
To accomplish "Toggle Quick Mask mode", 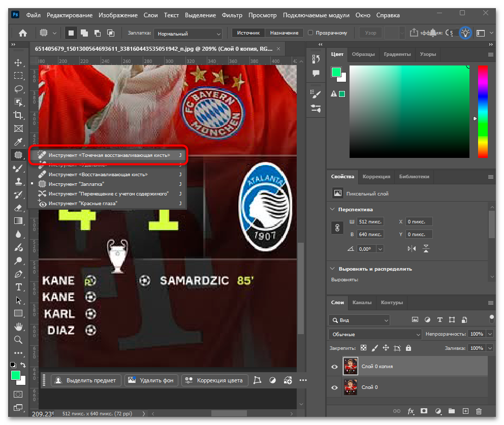I will click(18, 394).
